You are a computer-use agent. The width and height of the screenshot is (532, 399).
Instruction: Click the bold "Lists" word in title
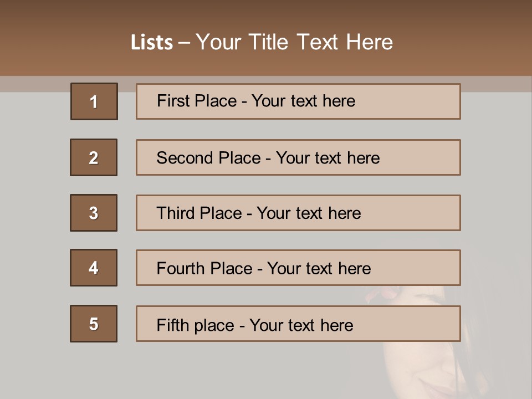pos(151,42)
